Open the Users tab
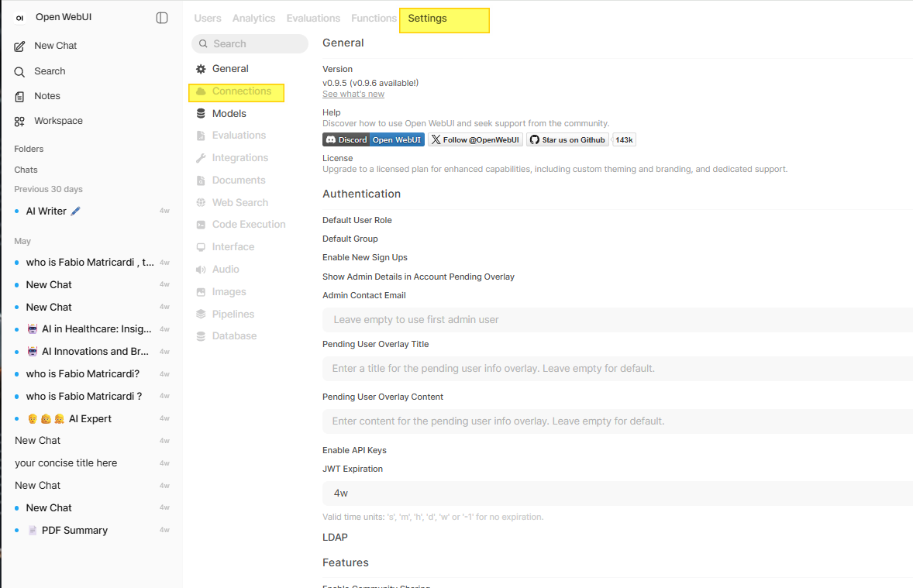Image resolution: width=913 pixels, height=588 pixels. [208, 18]
